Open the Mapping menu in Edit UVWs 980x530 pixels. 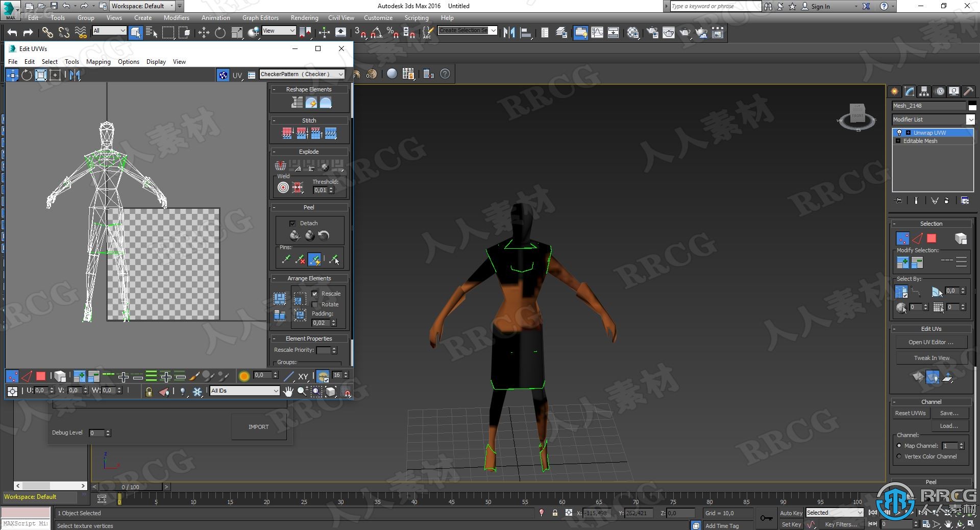coord(98,62)
